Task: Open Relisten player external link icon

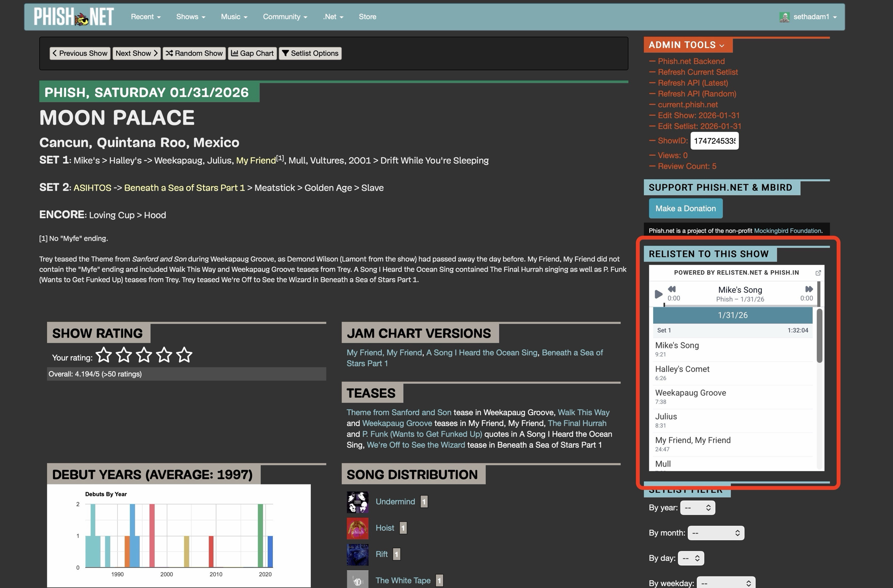Action: click(x=818, y=273)
